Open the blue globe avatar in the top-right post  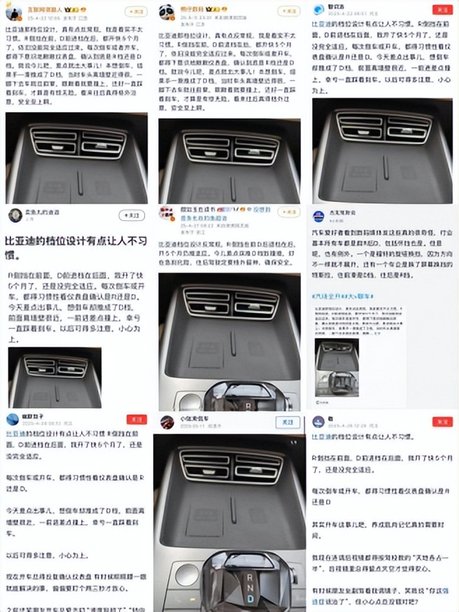coord(319,10)
